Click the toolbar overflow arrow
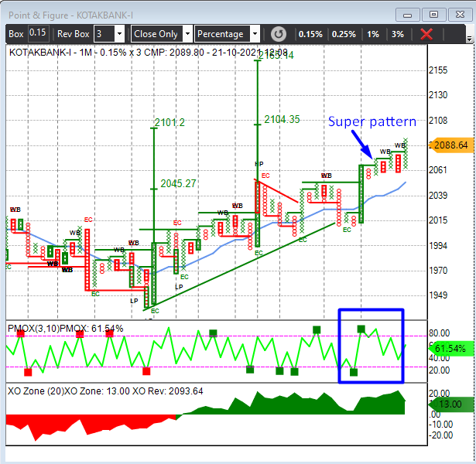The width and height of the screenshot is (476, 464). click(x=469, y=39)
